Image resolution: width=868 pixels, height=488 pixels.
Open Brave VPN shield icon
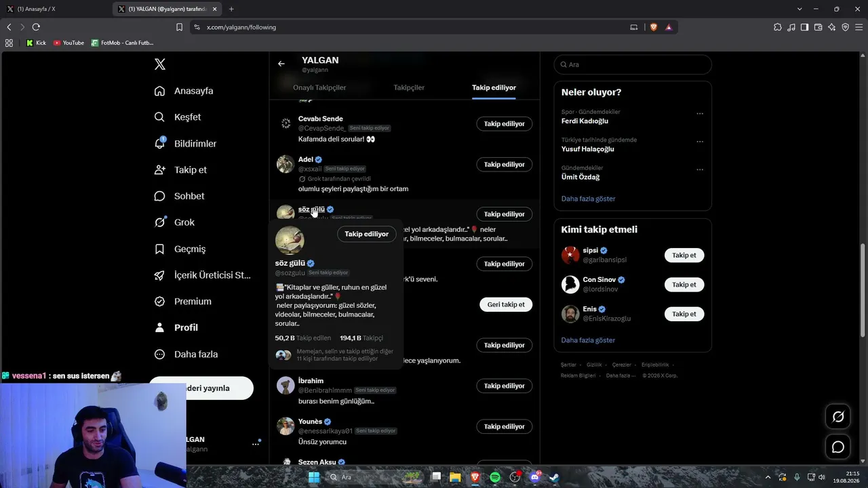point(846,27)
